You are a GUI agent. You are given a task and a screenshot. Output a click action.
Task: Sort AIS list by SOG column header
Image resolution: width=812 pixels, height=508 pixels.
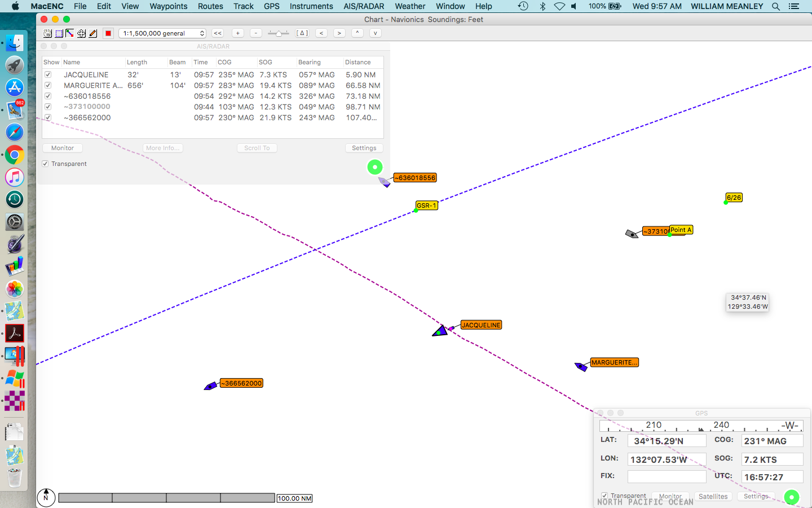pos(276,62)
